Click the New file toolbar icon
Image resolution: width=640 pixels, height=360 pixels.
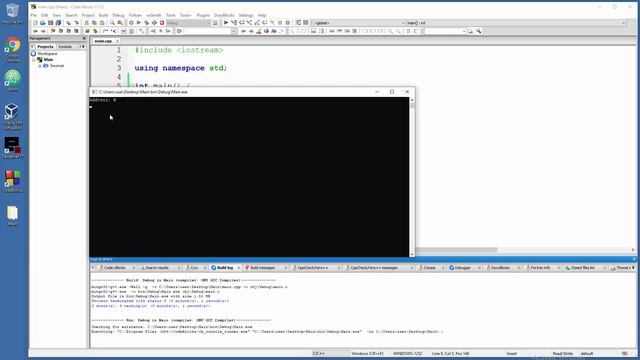click(35, 23)
